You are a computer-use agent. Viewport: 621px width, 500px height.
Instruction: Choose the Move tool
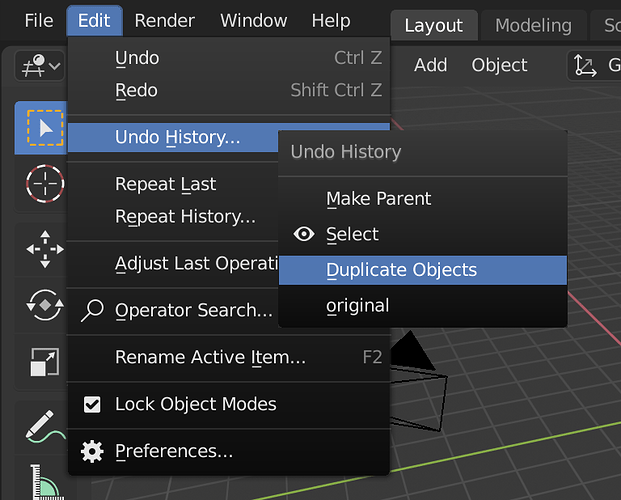point(45,249)
